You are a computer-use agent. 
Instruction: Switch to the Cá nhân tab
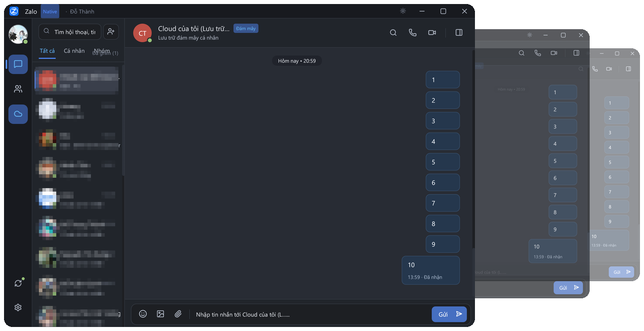74,51
